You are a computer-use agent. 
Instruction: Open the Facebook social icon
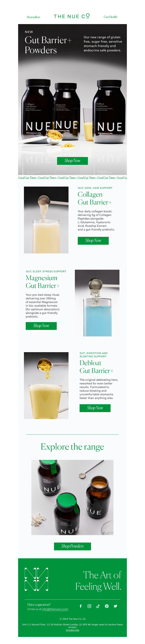[x=80, y=606]
